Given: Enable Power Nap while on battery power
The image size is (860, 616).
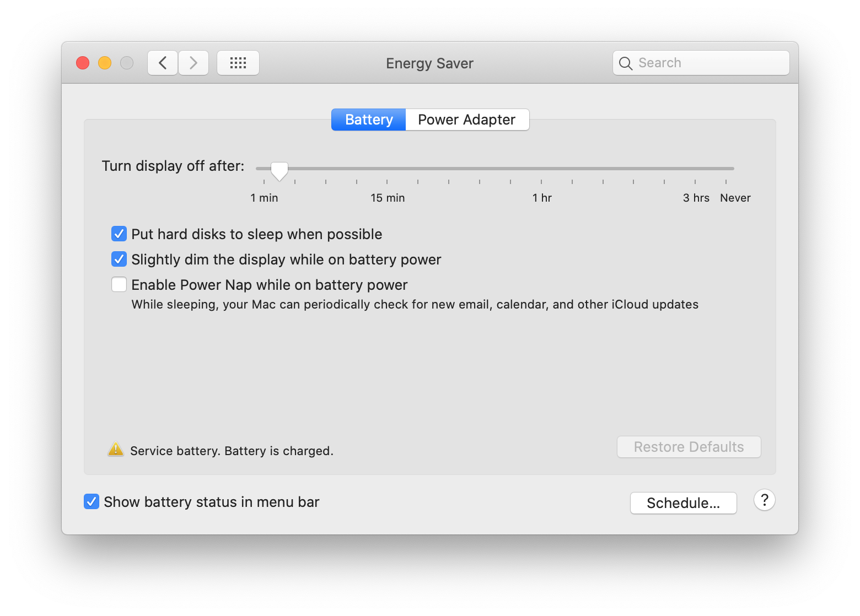Looking at the screenshot, I should (x=119, y=284).
